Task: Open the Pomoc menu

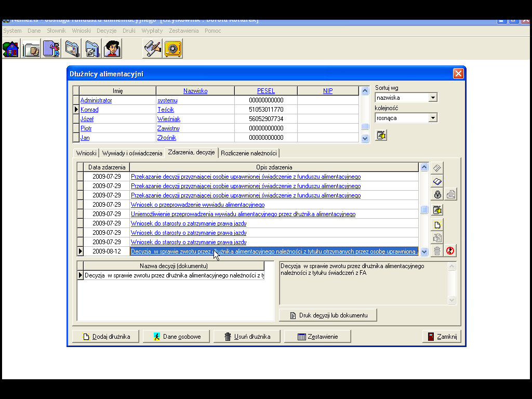Action: tap(212, 31)
